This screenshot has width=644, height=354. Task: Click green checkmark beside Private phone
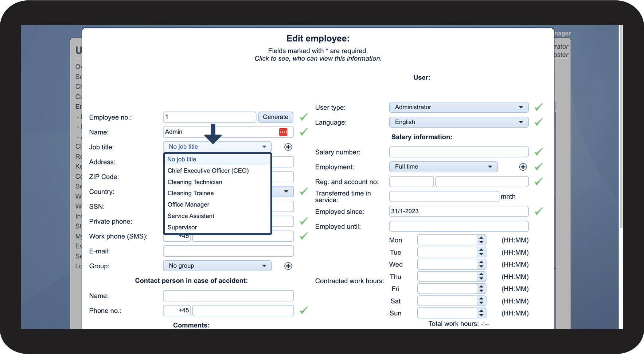(x=304, y=221)
